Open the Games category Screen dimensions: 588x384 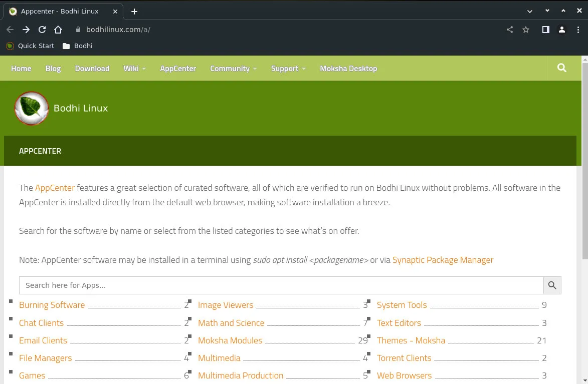coord(32,375)
